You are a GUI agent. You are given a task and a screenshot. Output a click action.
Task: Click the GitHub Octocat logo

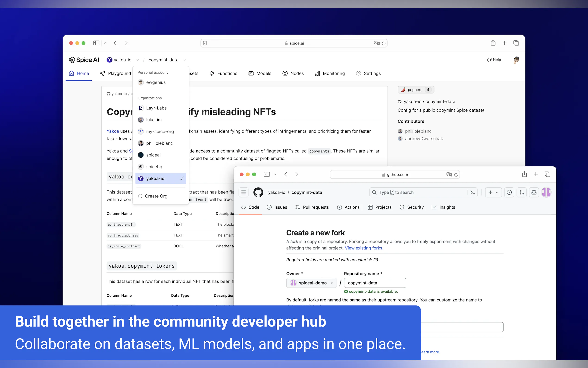(258, 192)
